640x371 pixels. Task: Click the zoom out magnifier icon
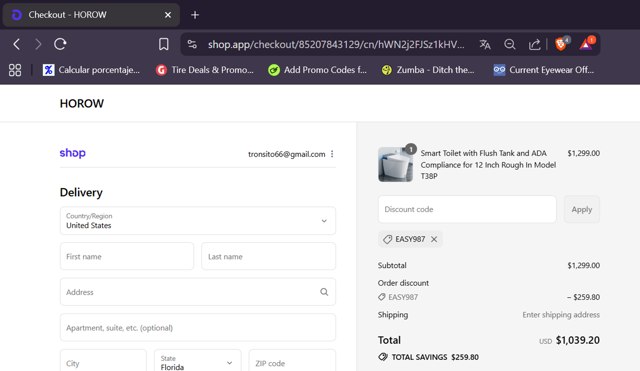click(509, 44)
